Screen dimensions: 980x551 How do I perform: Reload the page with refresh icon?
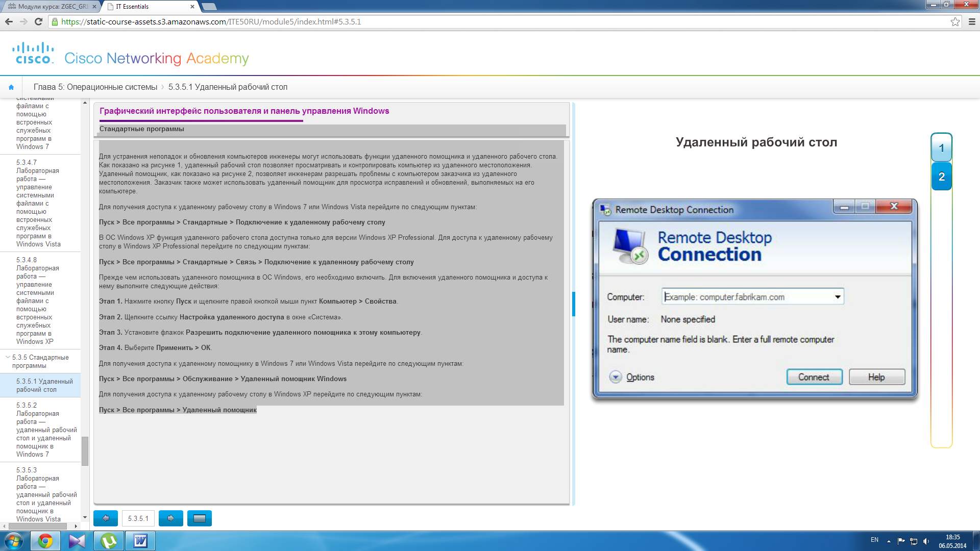click(38, 21)
